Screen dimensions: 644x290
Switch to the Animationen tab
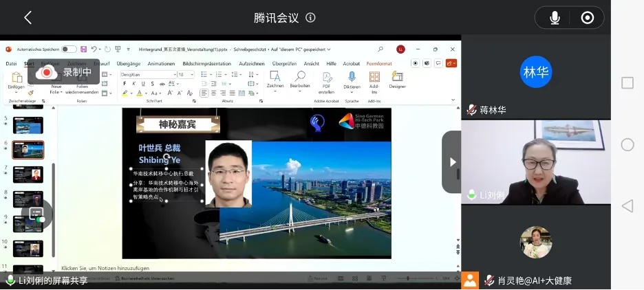click(x=162, y=64)
